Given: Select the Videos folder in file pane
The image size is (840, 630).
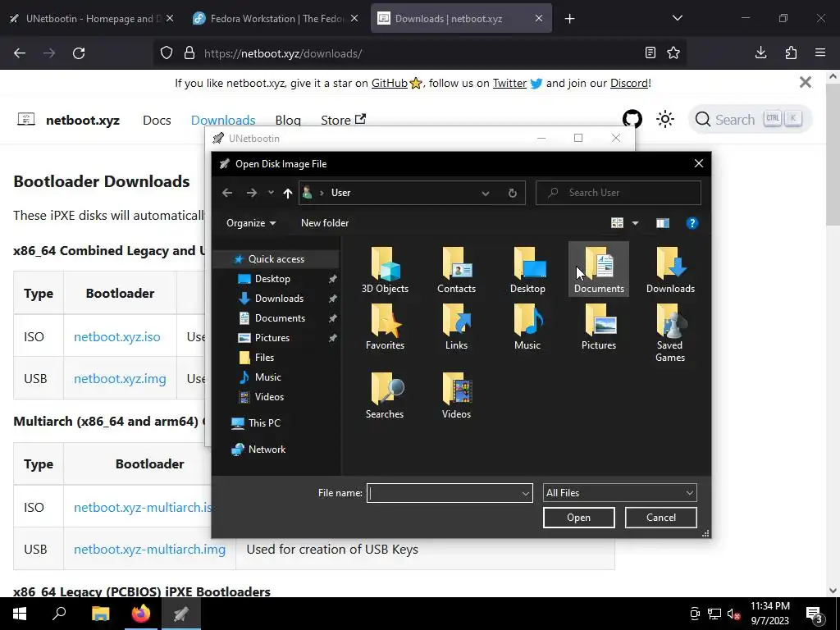Looking at the screenshot, I should [x=456, y=395].
